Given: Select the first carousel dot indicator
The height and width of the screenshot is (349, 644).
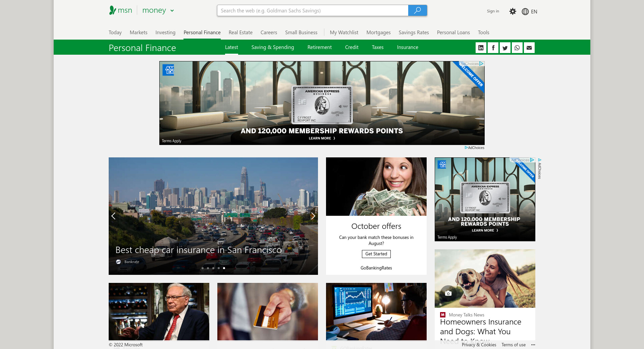Looking at the screenshot, I should pos(202,268).
